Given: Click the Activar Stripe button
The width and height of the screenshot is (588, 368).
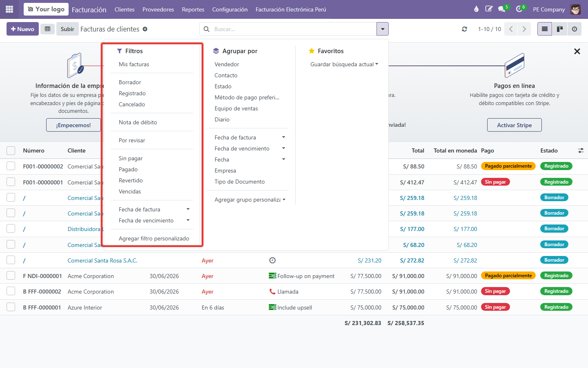Looking at the screenshot, I should (514, 125).
